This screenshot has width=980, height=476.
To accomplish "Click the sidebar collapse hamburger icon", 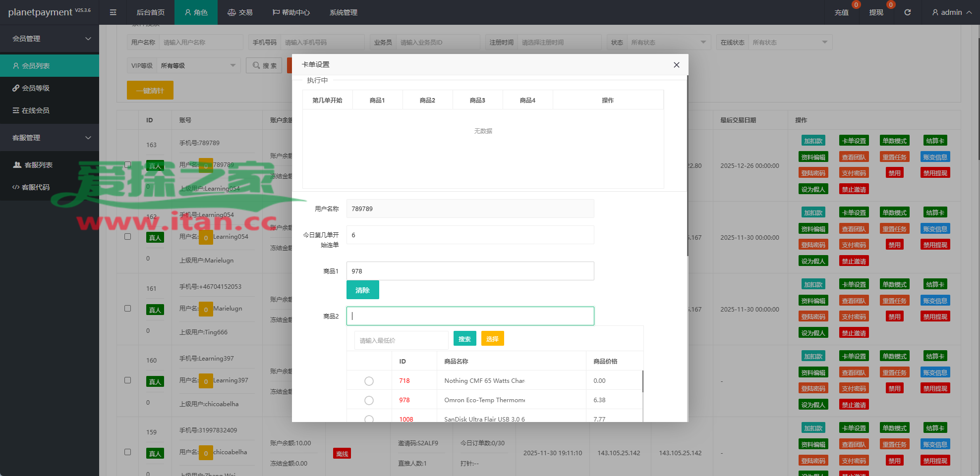I will 113,12.
